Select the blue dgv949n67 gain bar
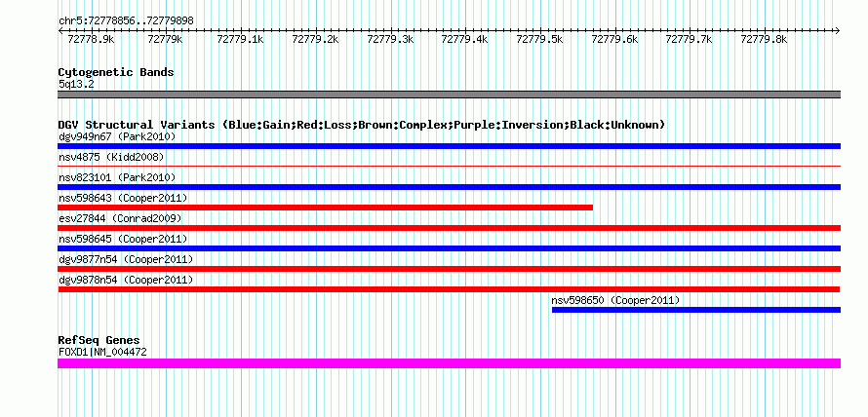This screenshot has width=868, height=417. pyautogui.click(x=449, y=146)
